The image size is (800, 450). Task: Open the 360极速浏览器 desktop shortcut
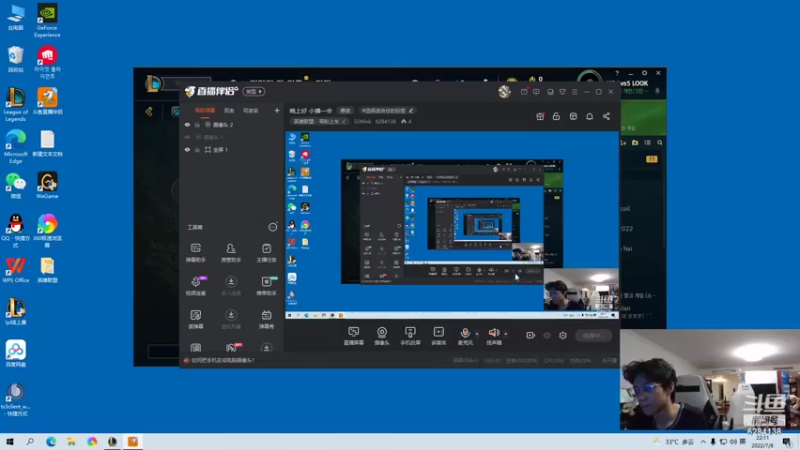pyautogui.click(x=47, y=231)
